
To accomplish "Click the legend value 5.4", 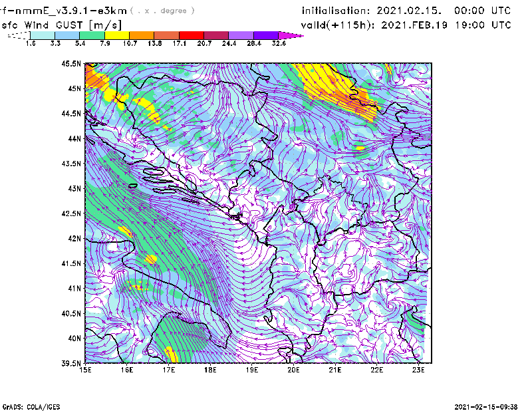I will [x=80, y=43].
